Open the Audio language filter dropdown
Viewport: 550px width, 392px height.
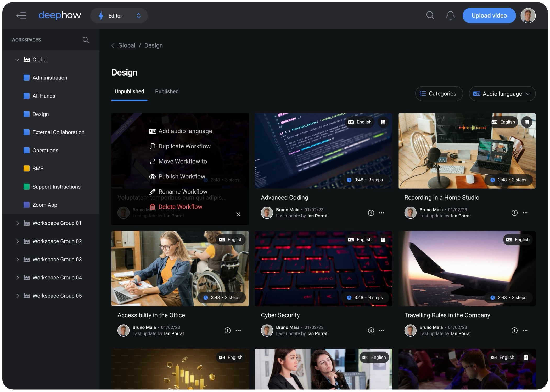click(502, 94)
